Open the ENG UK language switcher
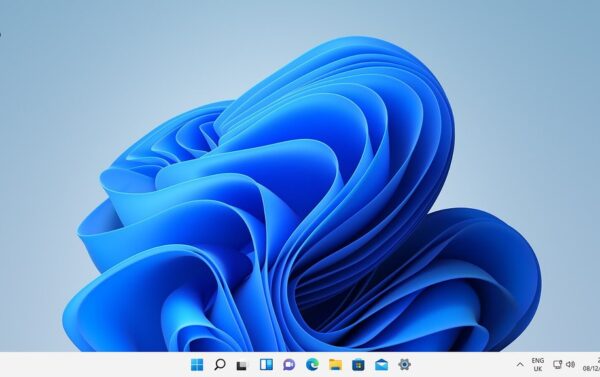The width and height of the screenshot is (600, 377). pos(538,365)
